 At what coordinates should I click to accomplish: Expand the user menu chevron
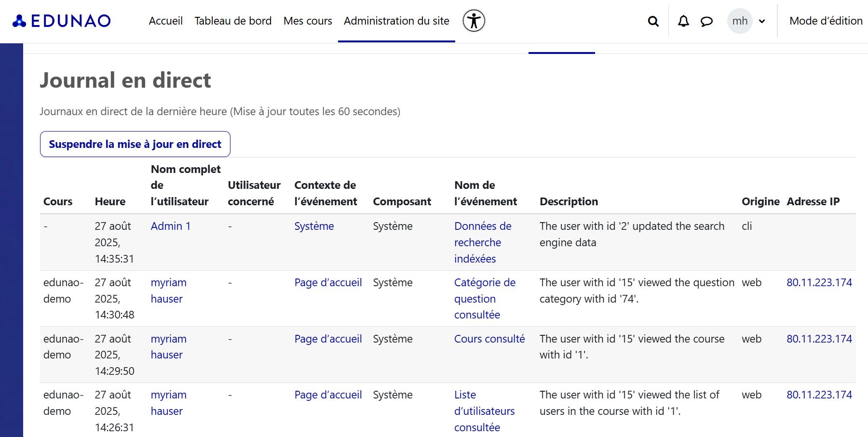coord(762,21)
